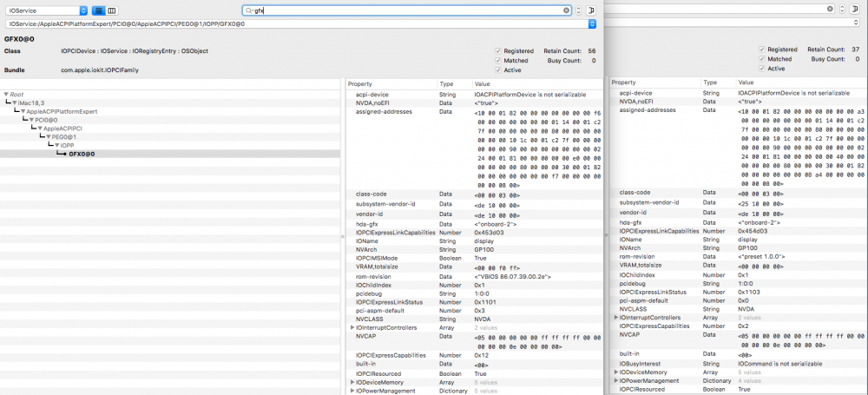Image resolution: width=868 pixels, height=395 pixels.
Task: Collapse the IOPP node triangle
Action: 57,145
